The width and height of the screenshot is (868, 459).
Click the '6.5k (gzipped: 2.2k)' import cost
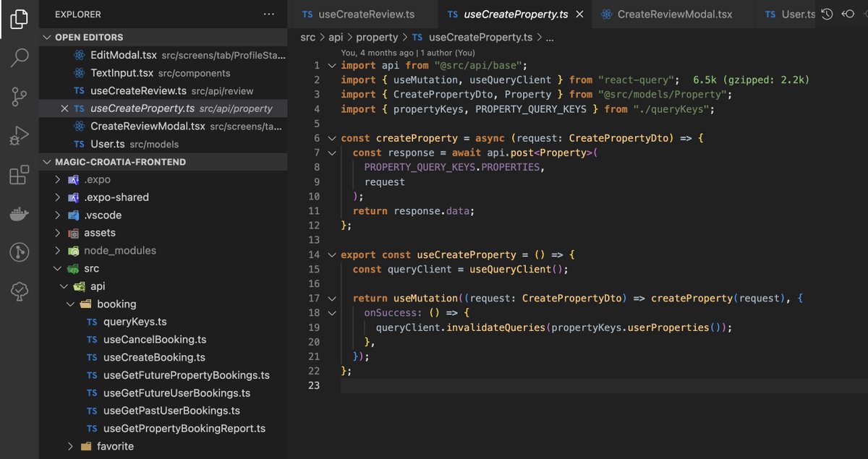click(751, 80)
